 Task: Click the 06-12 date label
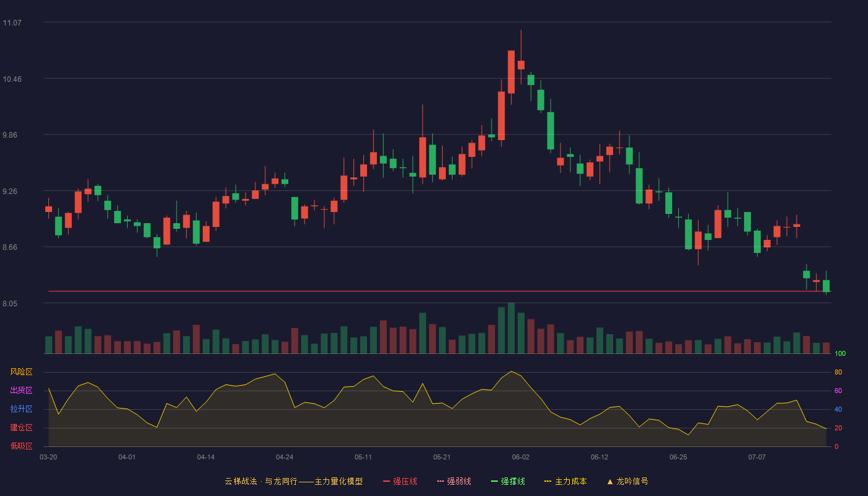(600, 457)
